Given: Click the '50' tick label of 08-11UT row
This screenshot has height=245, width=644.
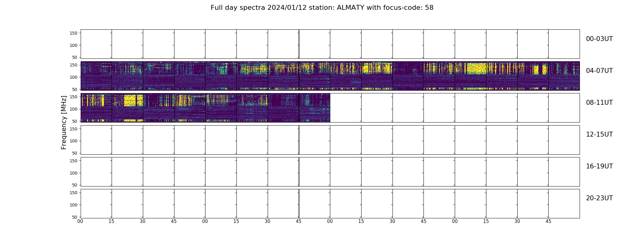Looking at the screenshot, I should (x=75, y=121).
